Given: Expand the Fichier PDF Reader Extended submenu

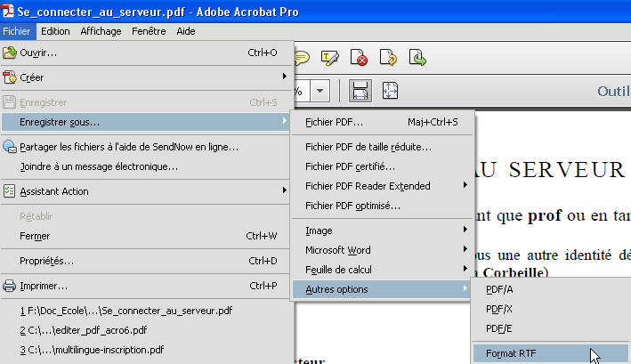Looking at the screenshot, I should [382, 186].
